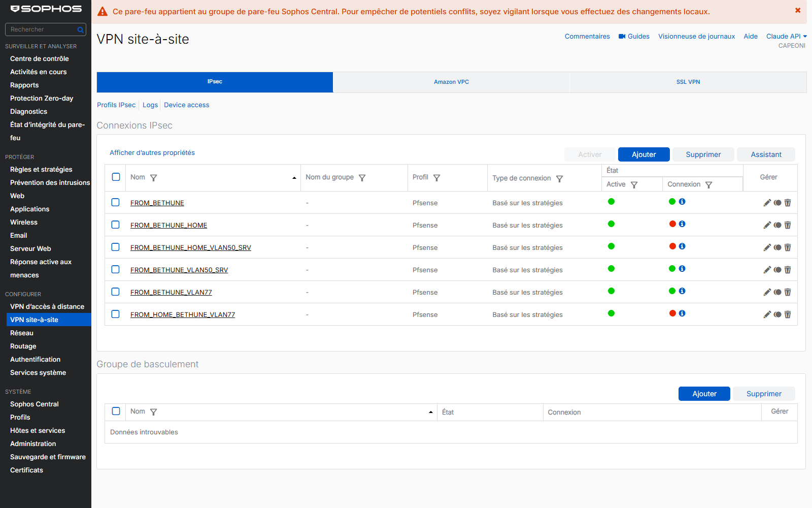Open Connexion column filter under État
The image size is (812, 508).
708,185
